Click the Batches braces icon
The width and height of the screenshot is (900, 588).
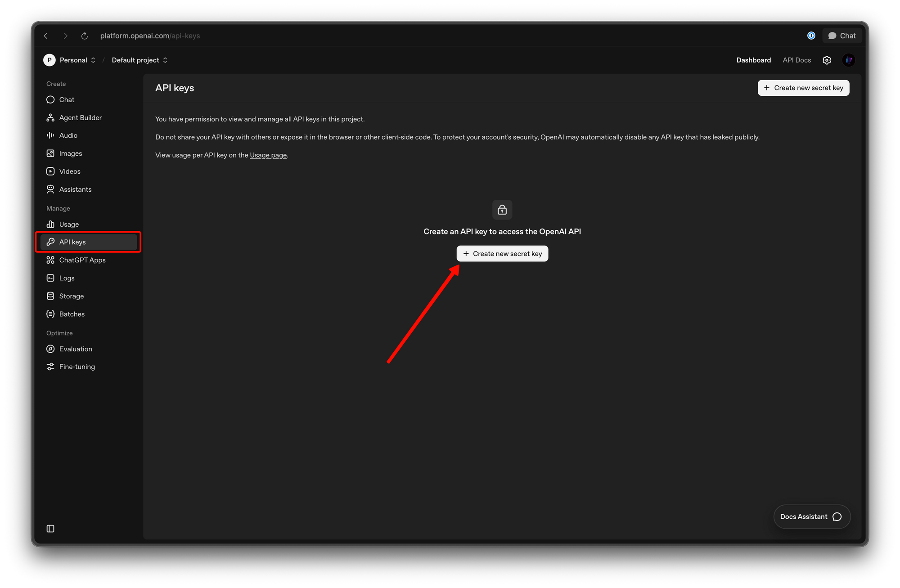click(50, 314)
